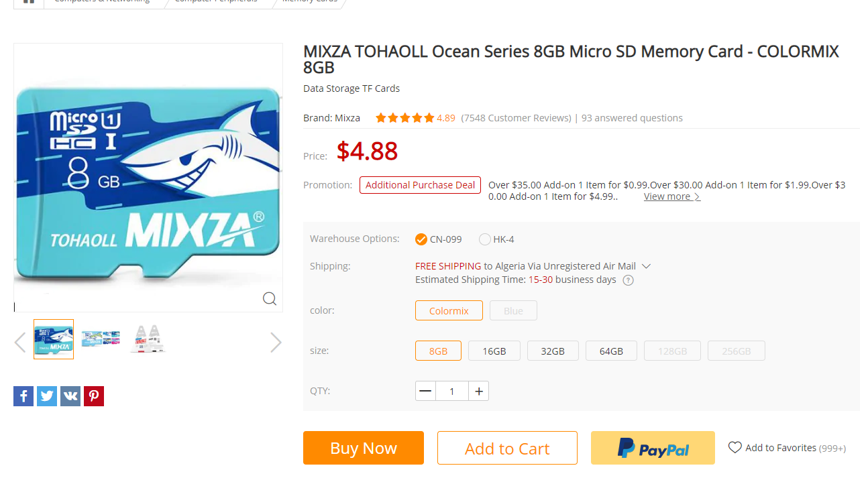The image size is (868, 480).
Task: Share product on Facebook
Action: [23, 396]
